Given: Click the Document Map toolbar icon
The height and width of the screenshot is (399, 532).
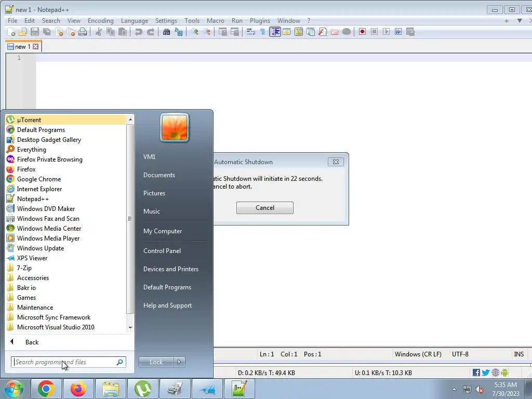Looking at the screenshot, I should point(299,32).
